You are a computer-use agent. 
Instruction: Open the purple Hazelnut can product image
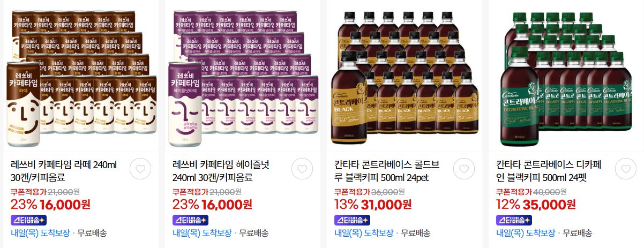coord(243,76)
